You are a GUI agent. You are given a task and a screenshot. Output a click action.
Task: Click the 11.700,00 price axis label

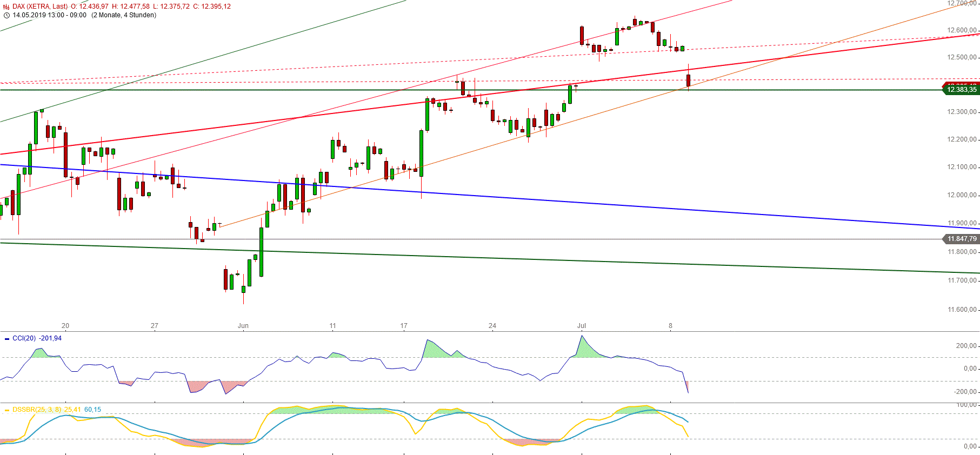tap(962, 280)
